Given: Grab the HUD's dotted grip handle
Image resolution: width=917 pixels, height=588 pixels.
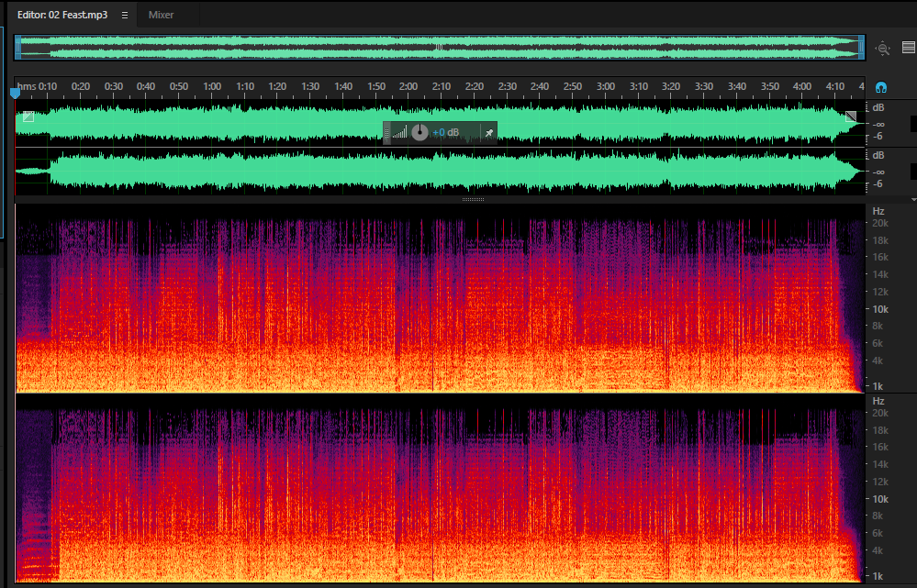Looking at the screenshot, I should coord(386,133).
